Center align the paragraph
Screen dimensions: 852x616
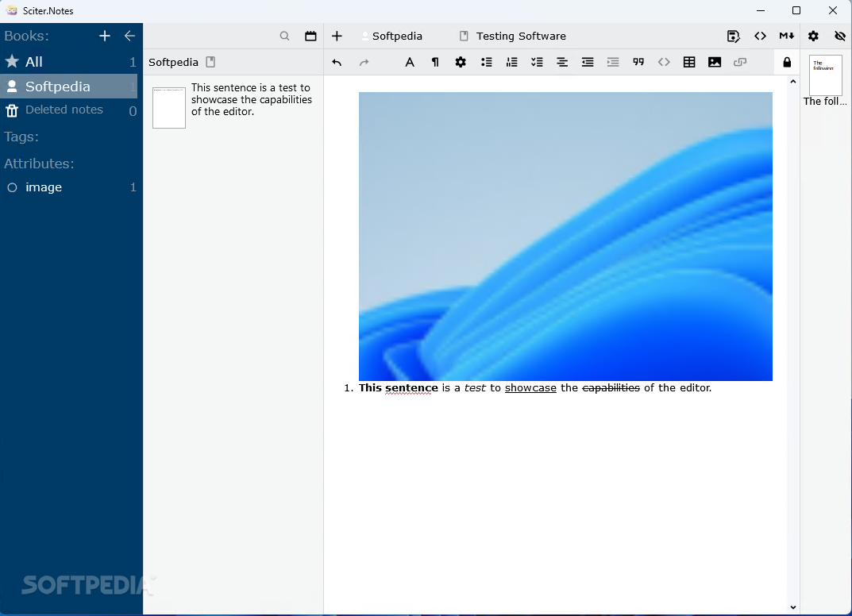coord(562,63)
